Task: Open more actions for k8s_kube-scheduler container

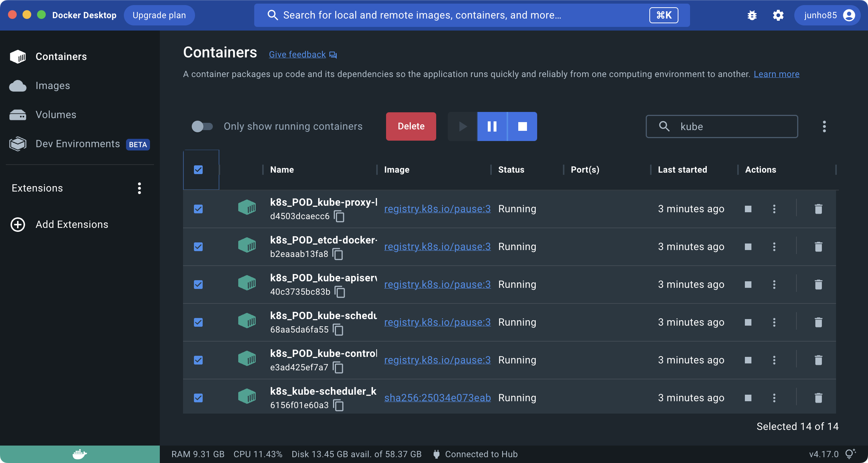Action: tap(774, 398)
